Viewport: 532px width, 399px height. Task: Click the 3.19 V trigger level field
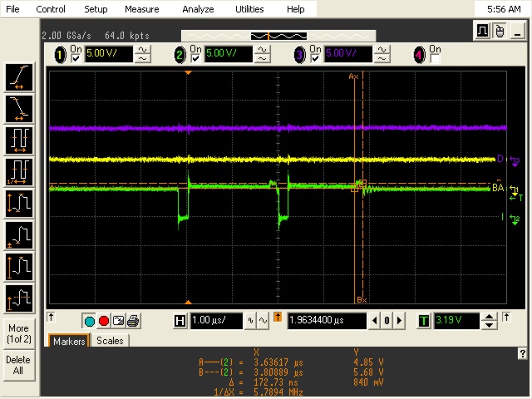pyautogui.click(x=456, y=321)
